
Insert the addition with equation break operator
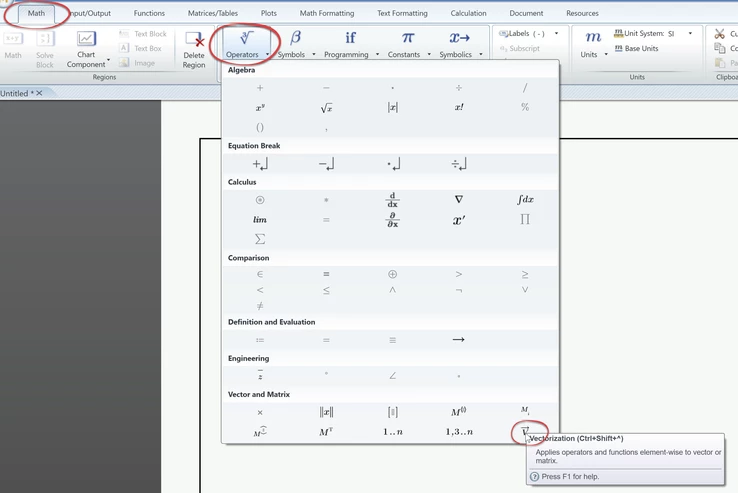pyautogui.click(x=260, y=164)
